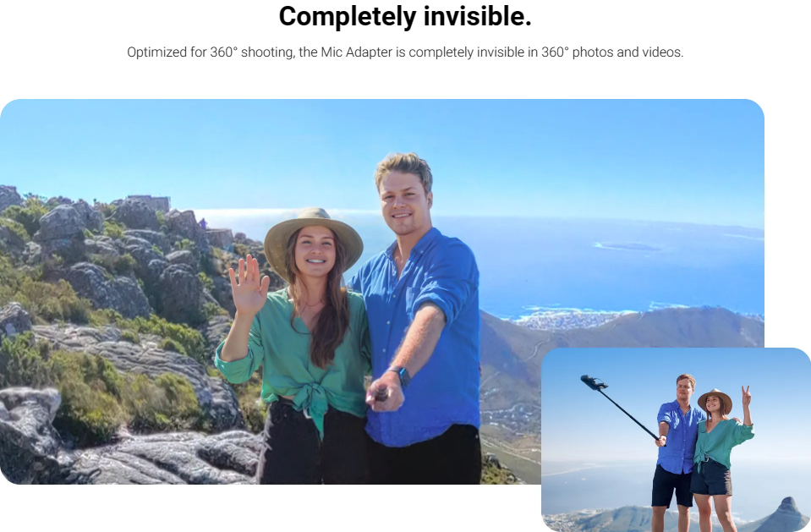Viewport: 811px width, 532px height.
Task: Click the woman's waving hand
Action: 249,286
